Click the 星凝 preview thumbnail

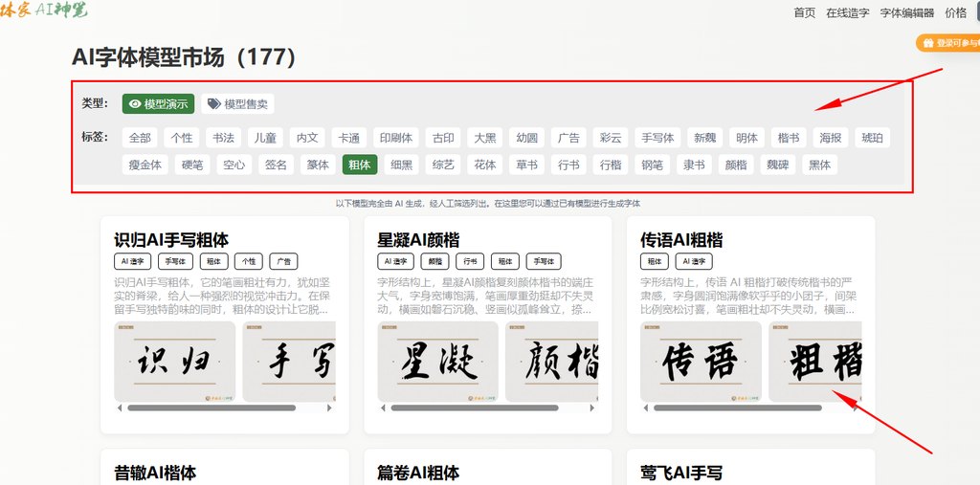(x=438, y=362)
